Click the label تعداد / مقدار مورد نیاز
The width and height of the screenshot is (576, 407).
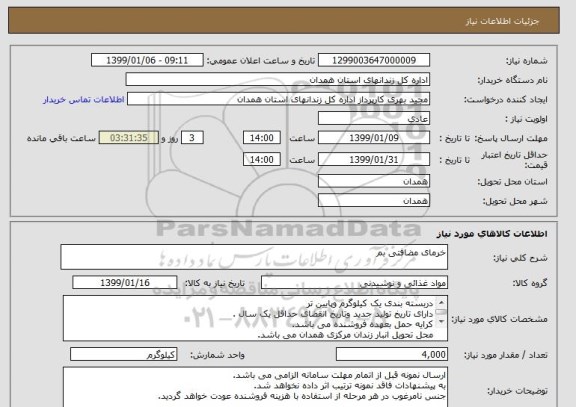click(505, 355)
